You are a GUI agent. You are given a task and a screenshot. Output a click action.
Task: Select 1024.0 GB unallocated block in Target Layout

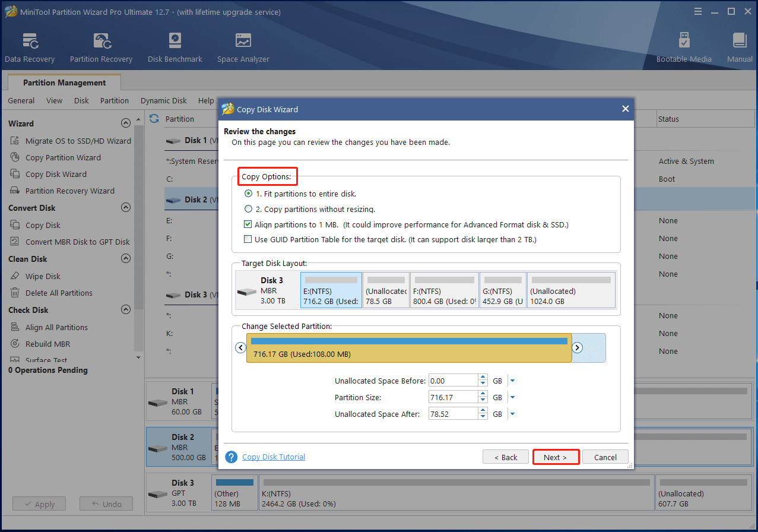click(571, 290)
